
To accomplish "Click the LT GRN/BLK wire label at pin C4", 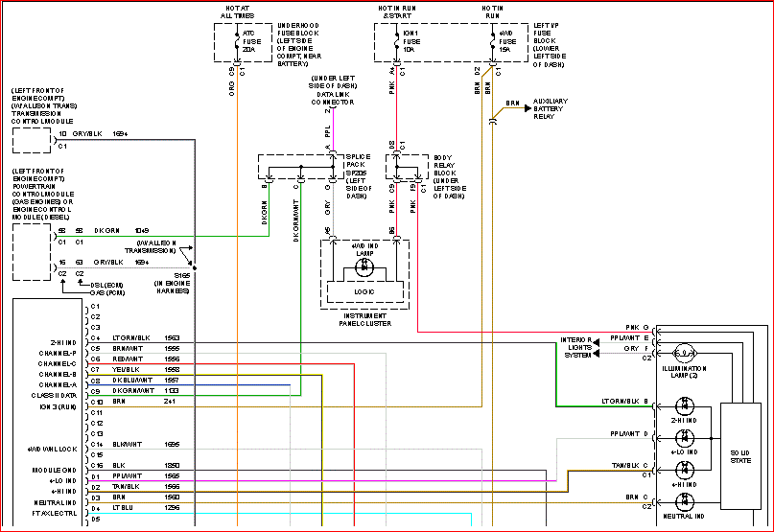I will (131, 338).
